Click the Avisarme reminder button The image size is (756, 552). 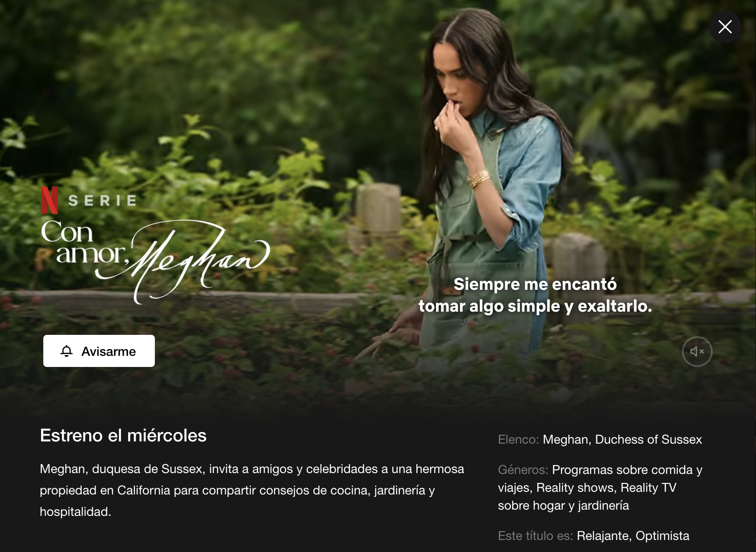pyautogui.click(x=99, y=351)
